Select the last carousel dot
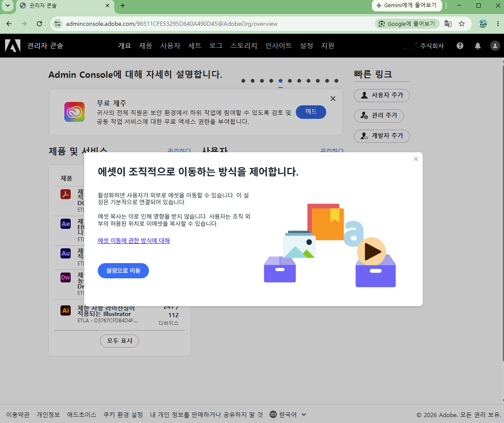The height and width of the screenshot is (423, 504). tap(336, 81)
